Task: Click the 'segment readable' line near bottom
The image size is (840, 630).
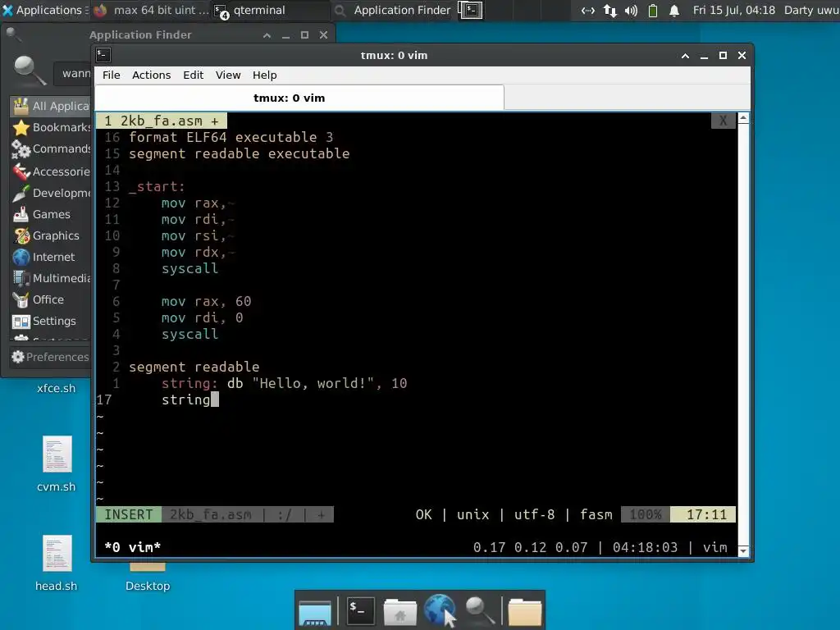Action: [194, 367]
